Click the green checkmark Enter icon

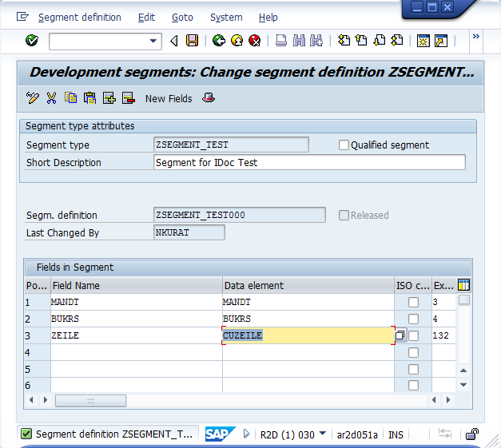[32, 41]
